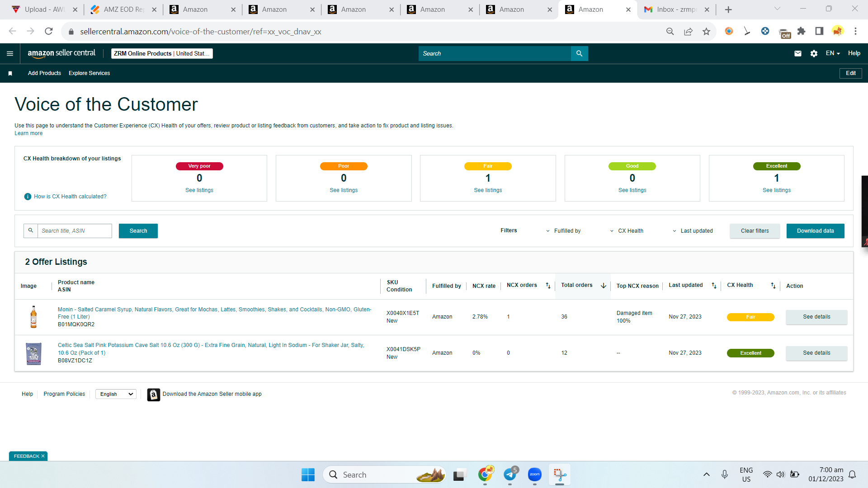Open Chrome from the taskbar
868x488 pixels.
pyautogui.click(x=486, y=474)
